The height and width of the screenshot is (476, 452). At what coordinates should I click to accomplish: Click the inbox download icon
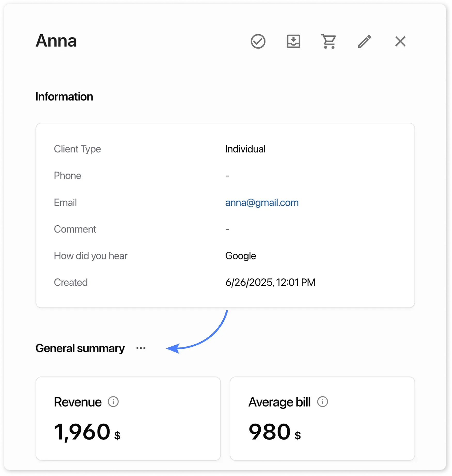tap(293, 41)
